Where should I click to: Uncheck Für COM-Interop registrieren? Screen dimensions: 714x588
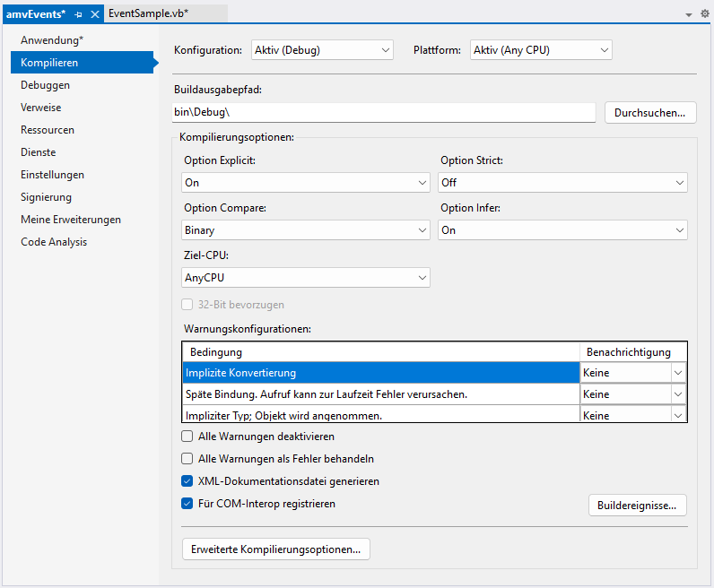click(x=187, y=504)
